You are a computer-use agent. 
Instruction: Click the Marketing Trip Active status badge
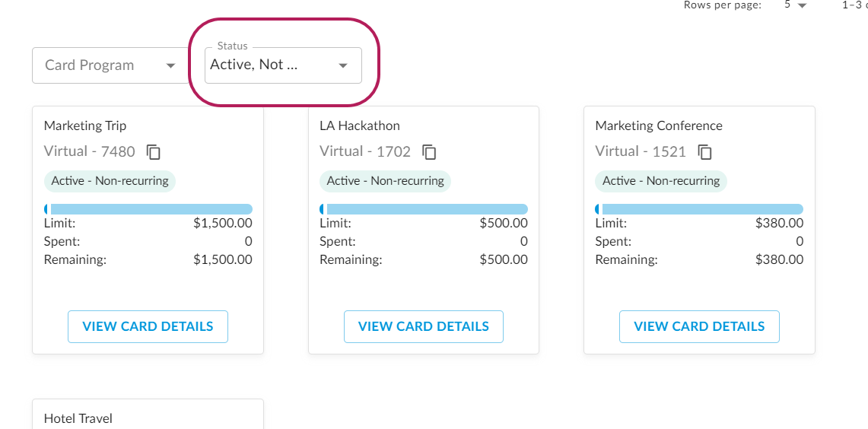110,181
